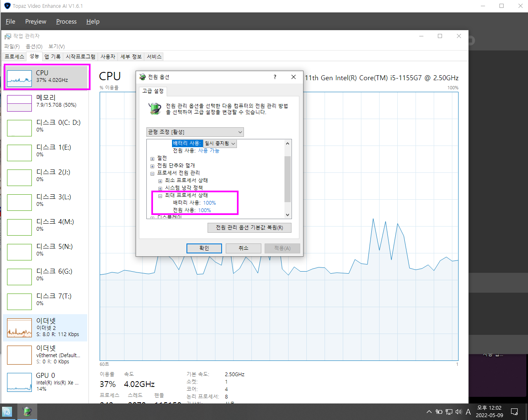Image resolution: width=528 pixels, height=420 pixels.
Task: Click the power options battery title icon
Action: coord(143,77)
